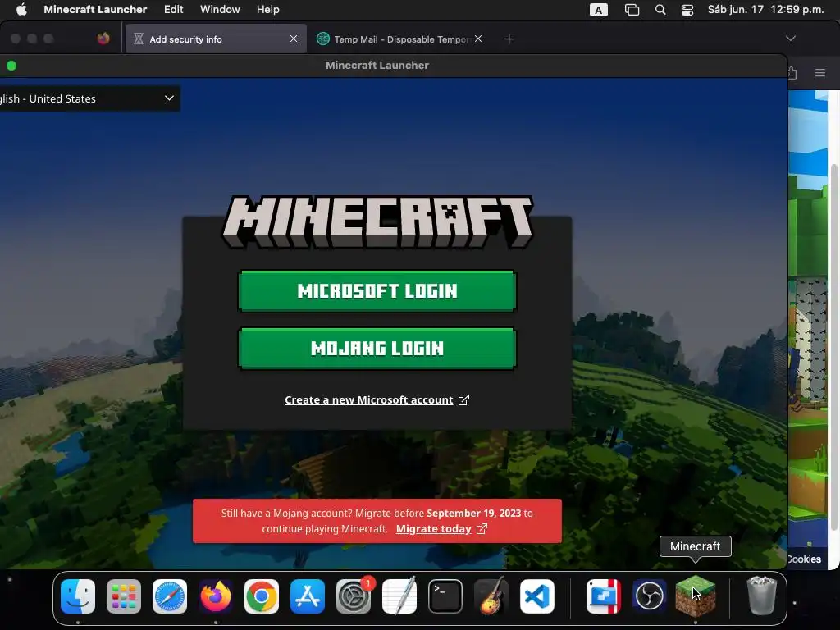Open the remote desktop app in Dock

point(604,596)
